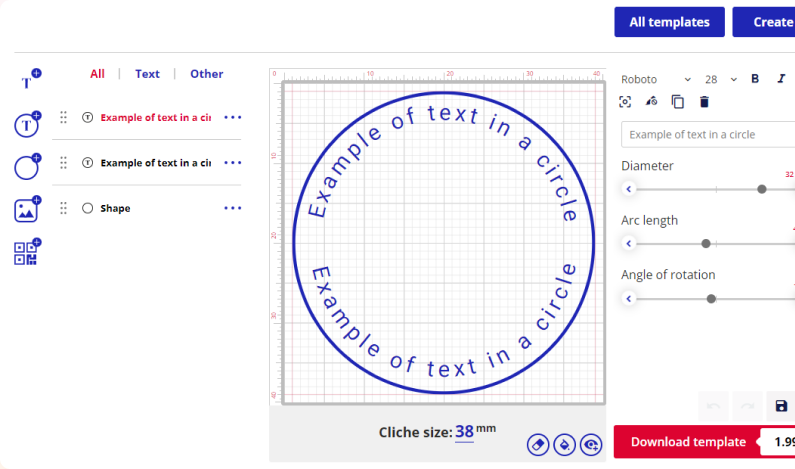Duplicate the selected element
This screenshot has height=469, width=795.
[x=678, y=101]
